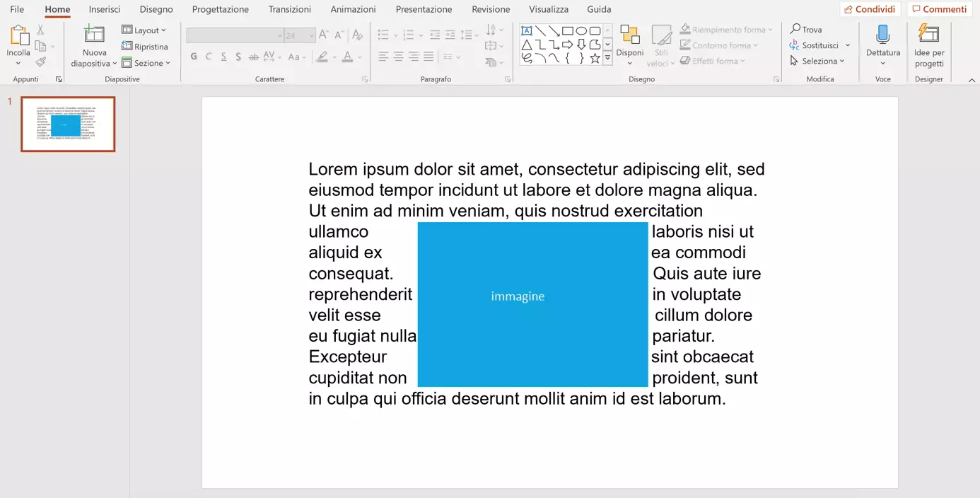Toggle underline S formatting
This screenshot has width=980, height=498.
click(223, 57)
